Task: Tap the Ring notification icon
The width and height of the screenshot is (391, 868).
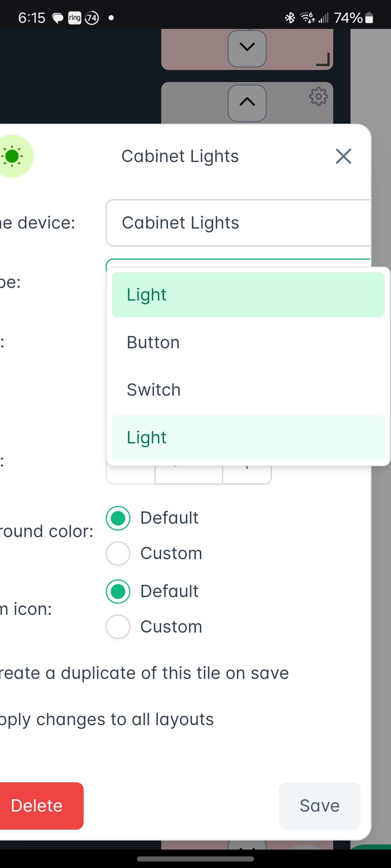Action: (75, 18)
